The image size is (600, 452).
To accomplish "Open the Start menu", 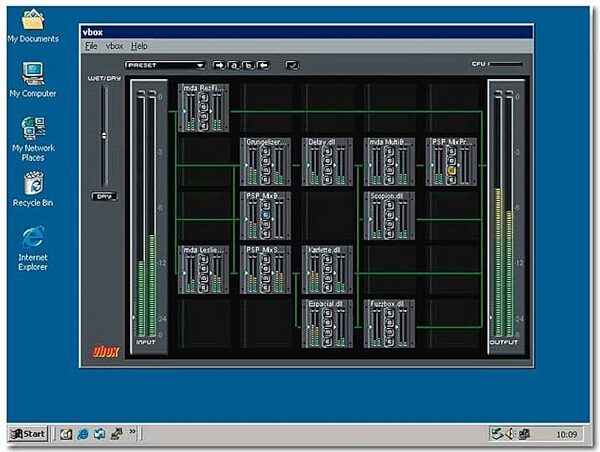I will pos(28,434).
